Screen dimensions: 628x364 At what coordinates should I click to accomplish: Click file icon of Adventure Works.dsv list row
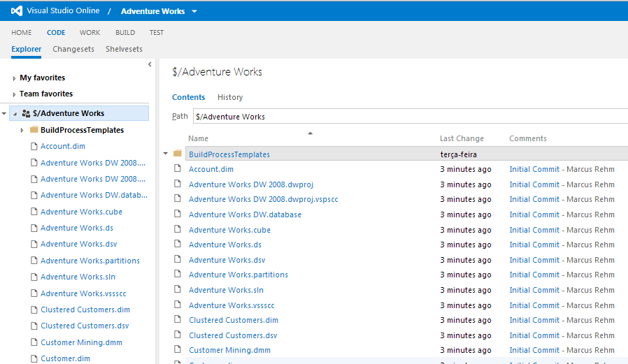pyautogui.click(x=178, y=259)
